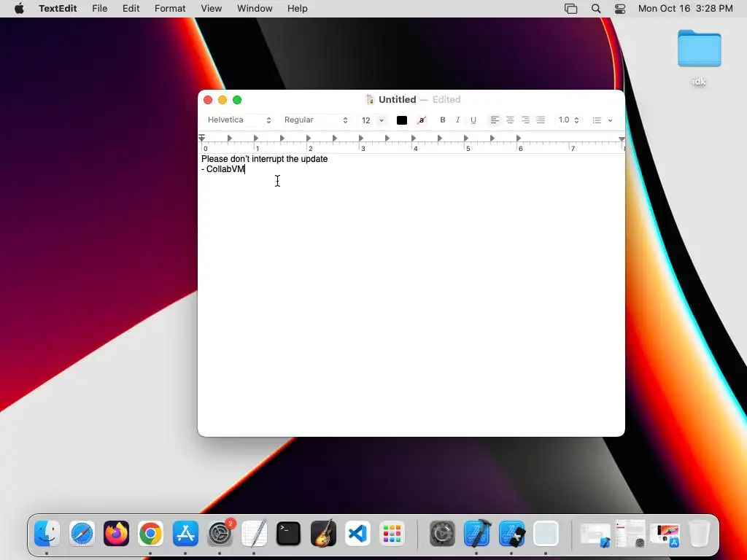Open Spotlight search from the menu bar
The image size is (747, 560).
pos(595,9)
